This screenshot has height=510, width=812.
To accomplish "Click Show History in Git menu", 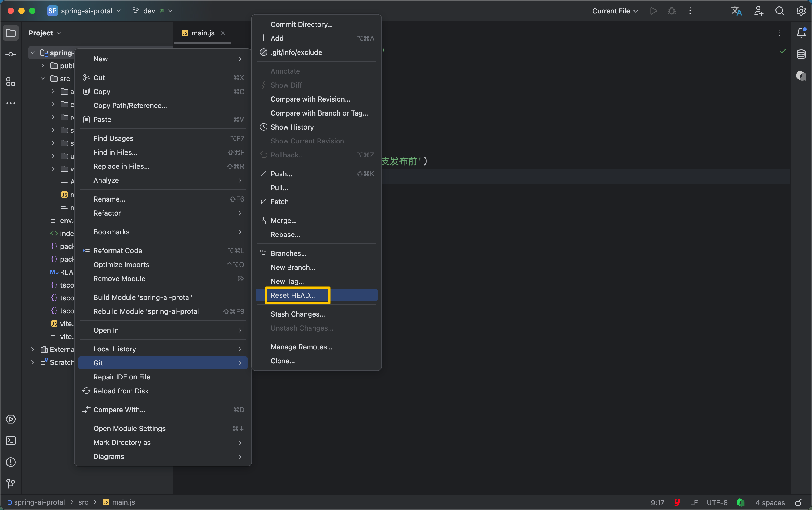I will [x=292, y=127].
